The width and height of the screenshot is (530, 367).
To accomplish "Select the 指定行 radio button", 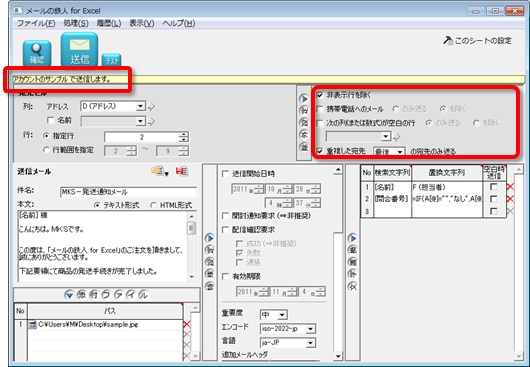I will coord(46,136).
